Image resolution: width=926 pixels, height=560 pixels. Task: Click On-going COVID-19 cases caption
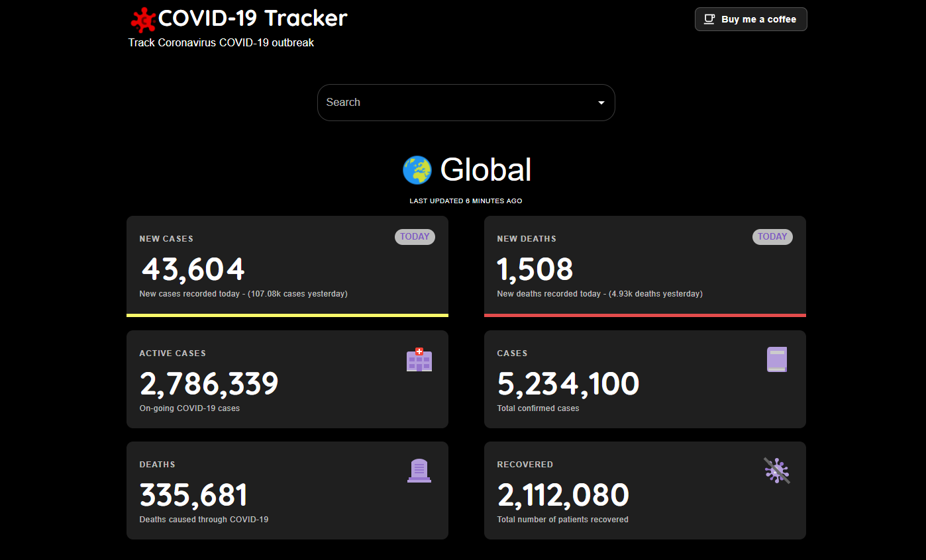click(189, 408)
